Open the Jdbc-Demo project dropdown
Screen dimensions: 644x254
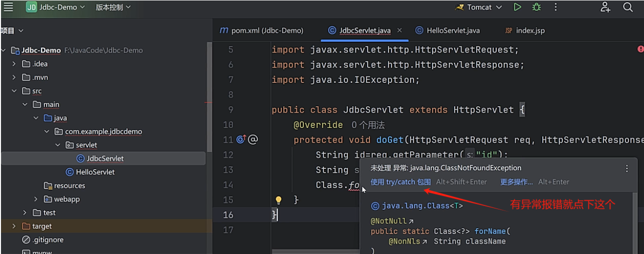[55, 7]
